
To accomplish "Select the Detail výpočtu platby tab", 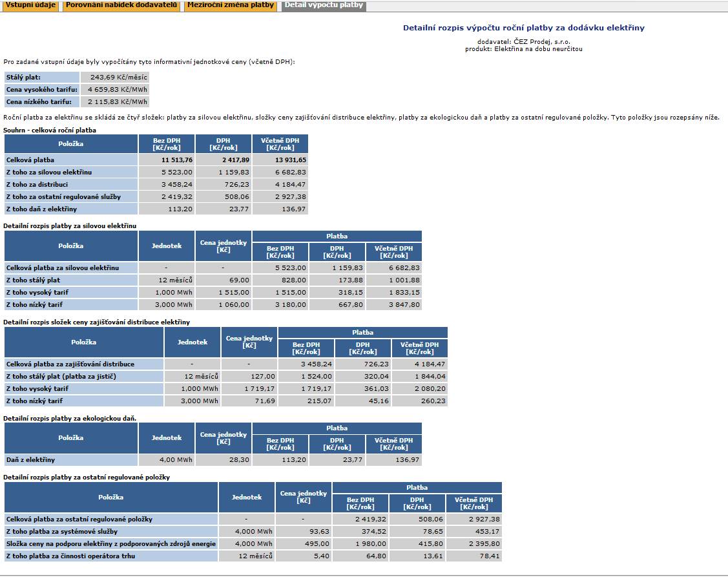I will click(x=324, y=5).
